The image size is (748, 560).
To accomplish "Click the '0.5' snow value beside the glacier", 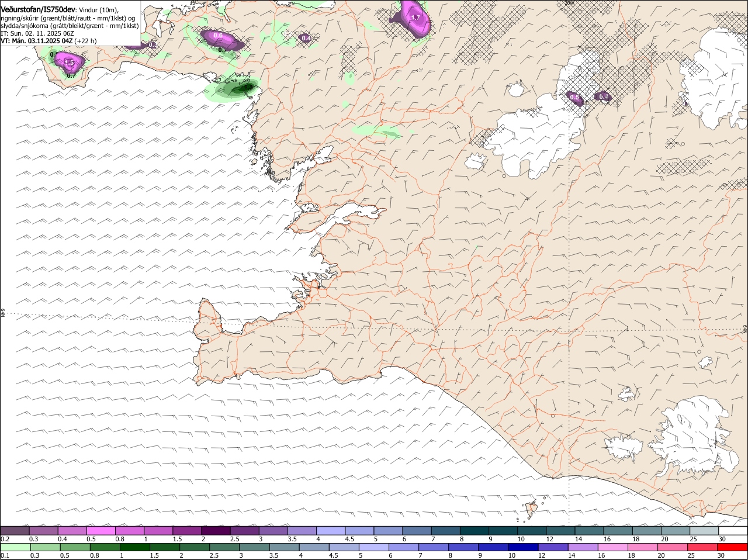I will (574, 98).
